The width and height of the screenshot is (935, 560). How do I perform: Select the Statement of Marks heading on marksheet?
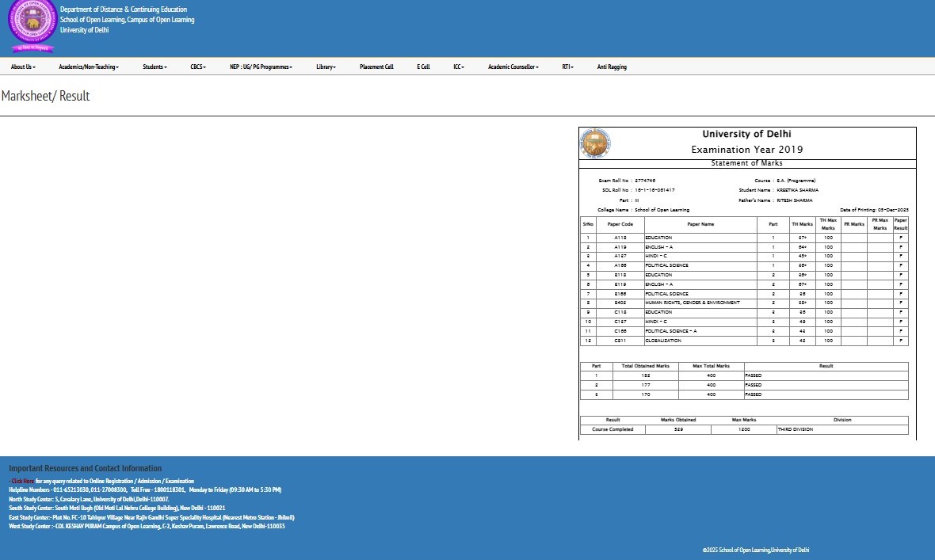(746, 163)
